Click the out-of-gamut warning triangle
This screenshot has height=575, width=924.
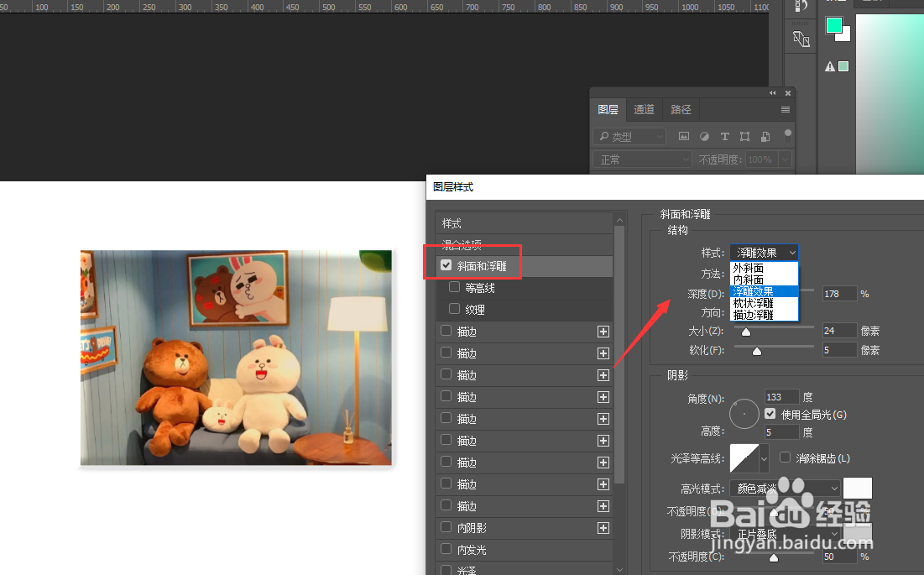coord(830,66)
